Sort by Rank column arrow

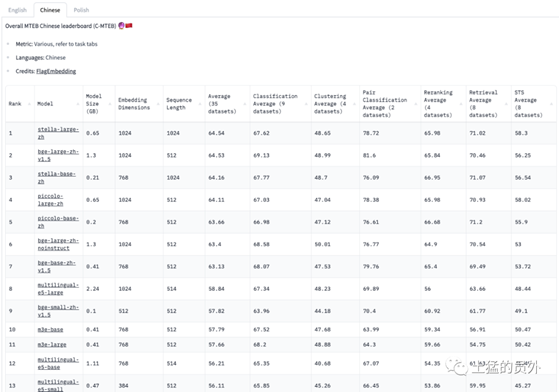click(29, 104)
